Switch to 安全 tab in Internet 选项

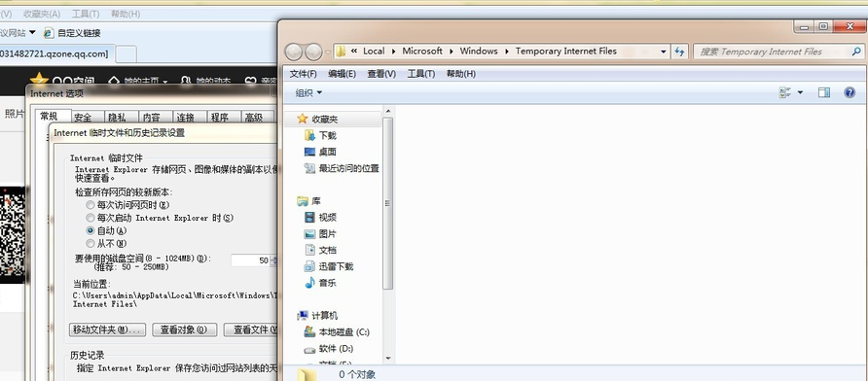click(88, 118)
